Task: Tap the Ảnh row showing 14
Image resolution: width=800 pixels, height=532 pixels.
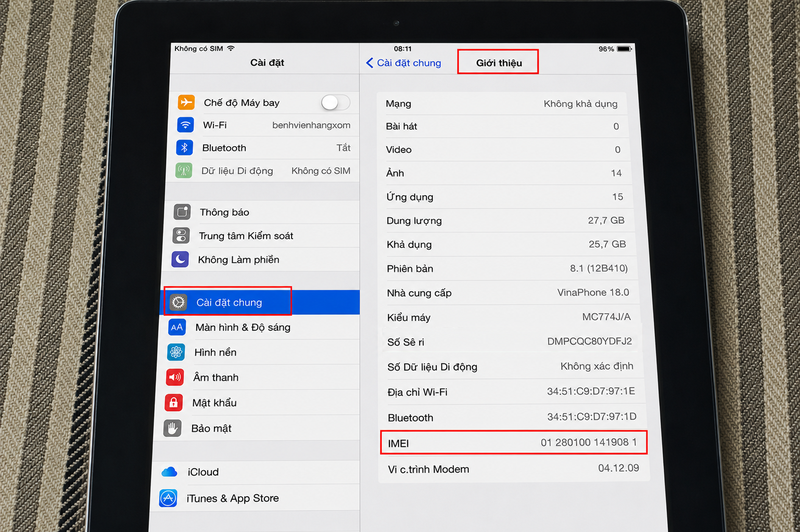Action: [x=505, y=173]
